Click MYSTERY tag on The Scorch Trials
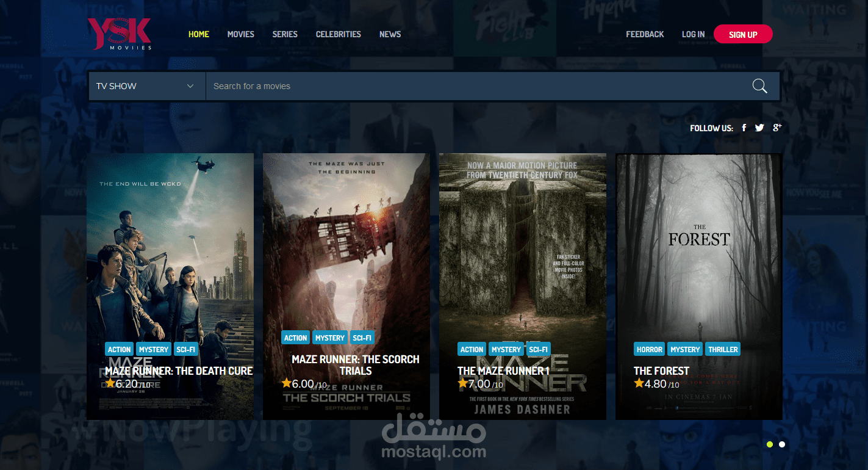The height and width of the screenshot is (470, 868). pos(330,338)
